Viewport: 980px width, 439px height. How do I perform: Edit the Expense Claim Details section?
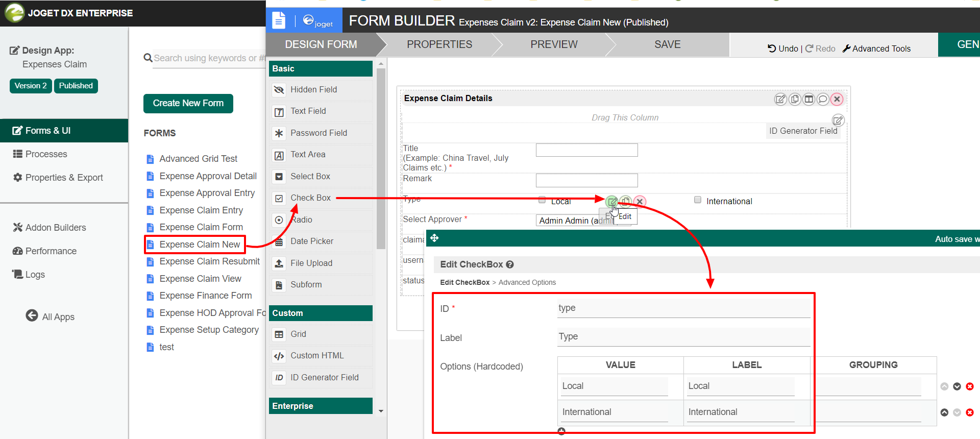(780, 99)
